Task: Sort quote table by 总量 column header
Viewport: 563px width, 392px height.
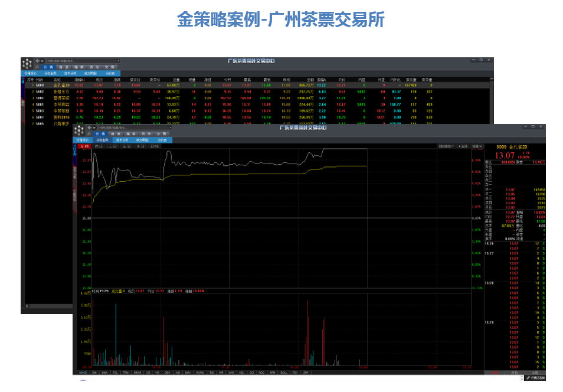Action: click(x=176, y=80)
